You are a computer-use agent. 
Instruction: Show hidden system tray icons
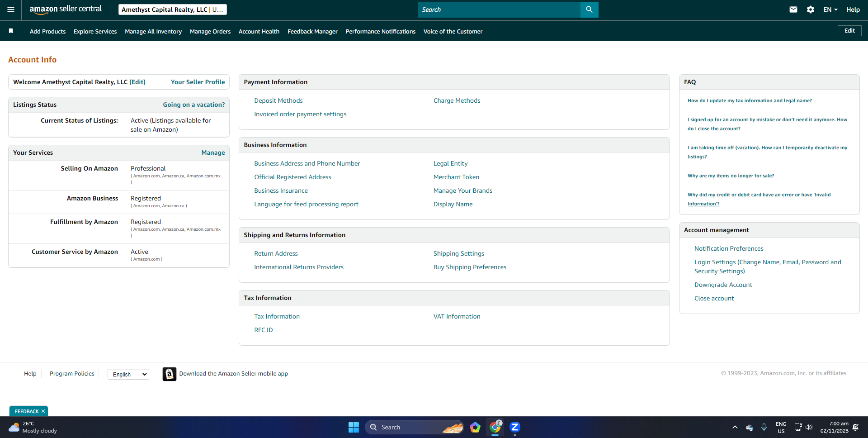[735, 427]
